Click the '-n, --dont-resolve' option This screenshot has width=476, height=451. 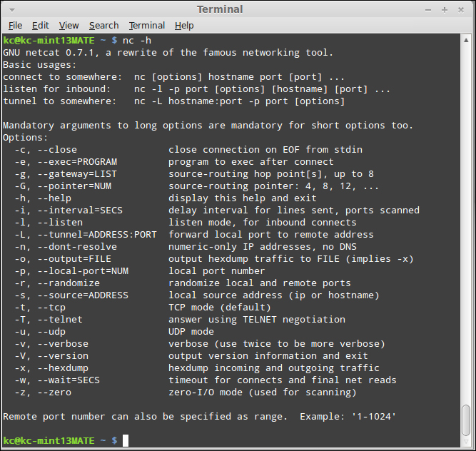pos(66,247)
